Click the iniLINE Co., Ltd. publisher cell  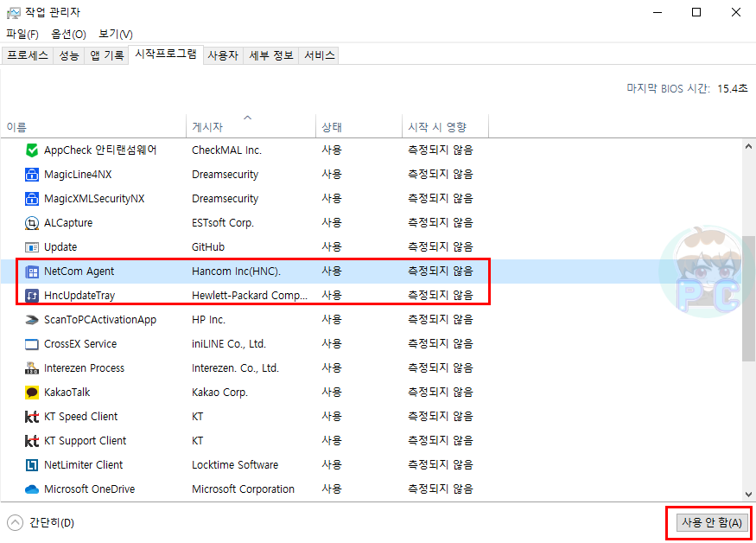[229, 343]
